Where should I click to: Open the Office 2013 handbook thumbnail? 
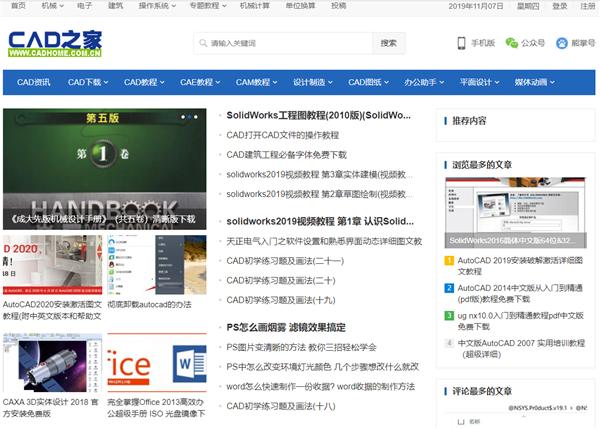tap(157, 362)
